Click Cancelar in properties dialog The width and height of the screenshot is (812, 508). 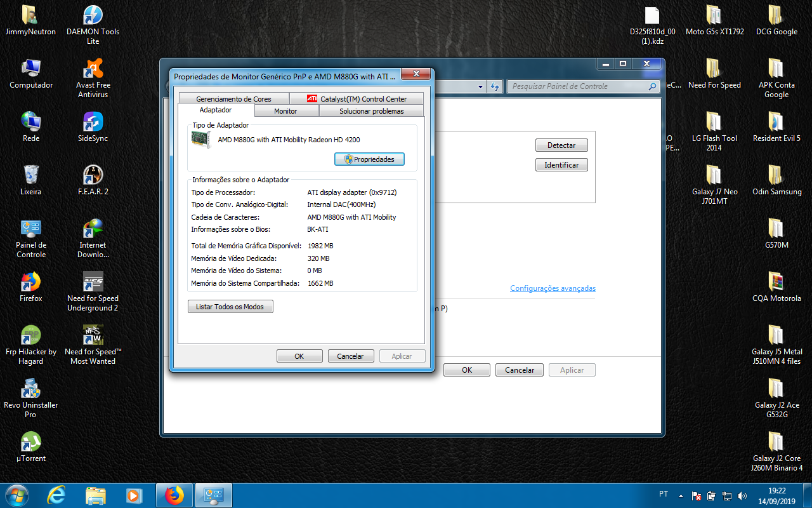350,356
